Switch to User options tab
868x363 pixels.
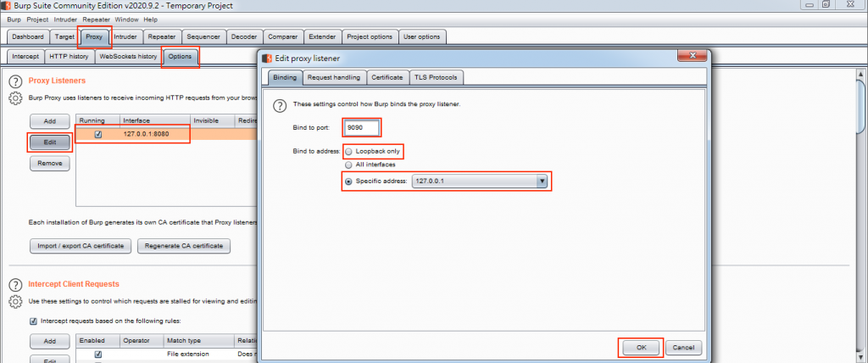tap(422, 37)
